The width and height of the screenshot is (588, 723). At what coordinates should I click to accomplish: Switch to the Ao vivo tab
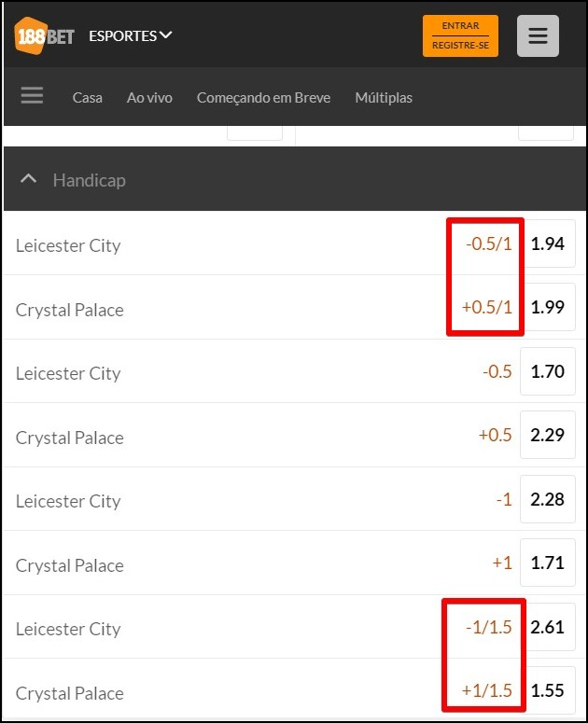tap(149, 98)
